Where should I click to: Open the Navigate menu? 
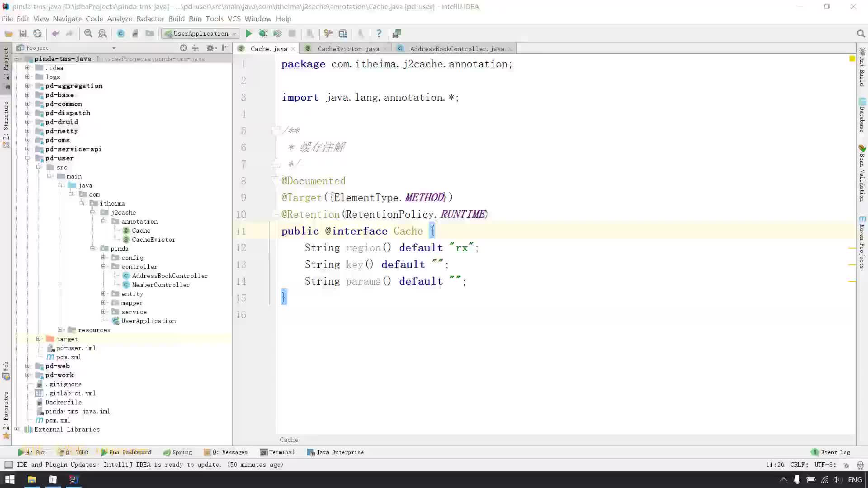point(67,19)
